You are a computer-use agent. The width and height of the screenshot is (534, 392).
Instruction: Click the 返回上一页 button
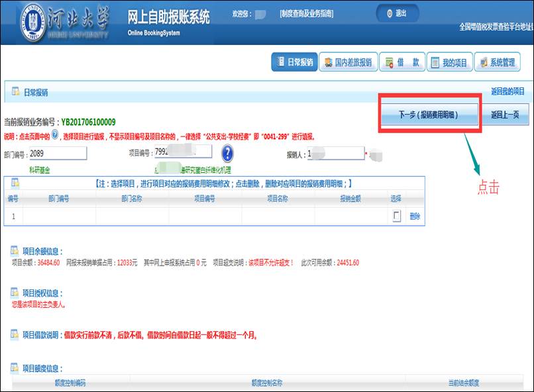[x=505, y=115]
